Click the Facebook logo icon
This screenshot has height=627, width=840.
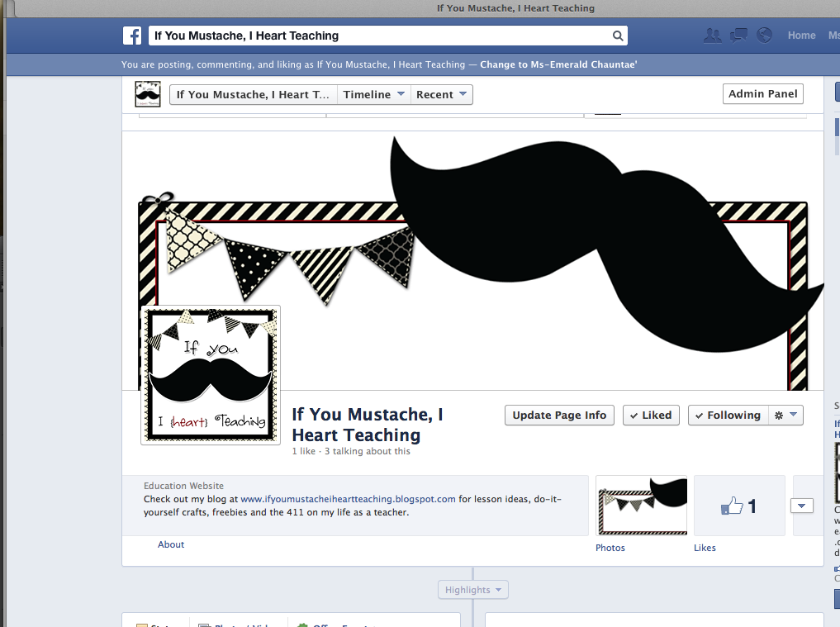coord(132,36)
